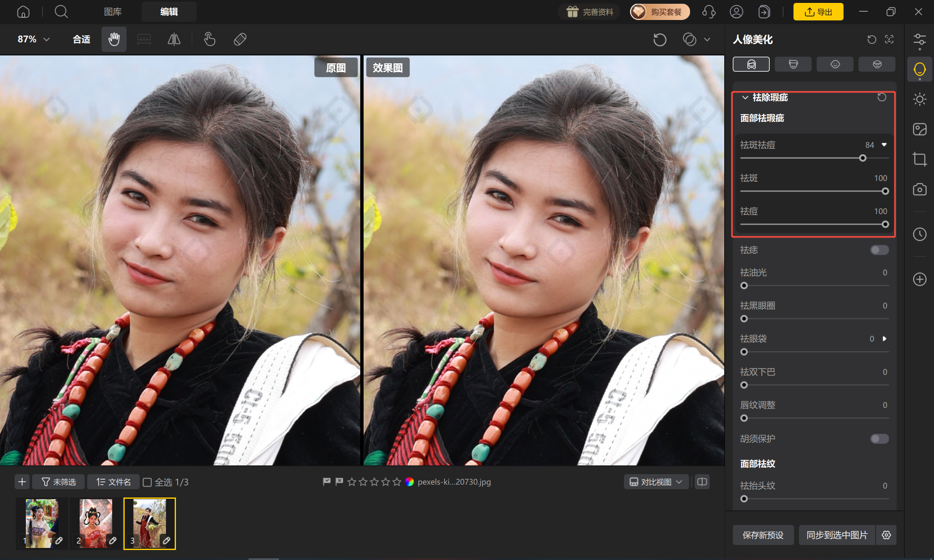Switch to the 图库 tab

click(113, 12)
